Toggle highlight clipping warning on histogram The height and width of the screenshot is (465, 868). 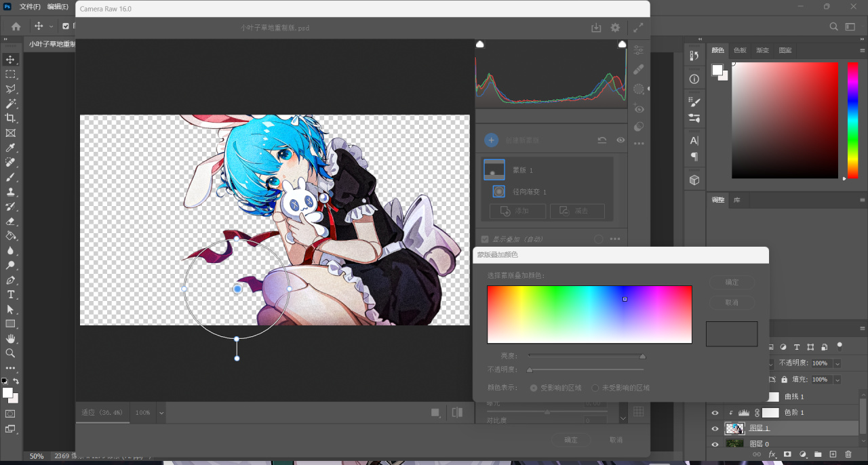tap(622, 44)
